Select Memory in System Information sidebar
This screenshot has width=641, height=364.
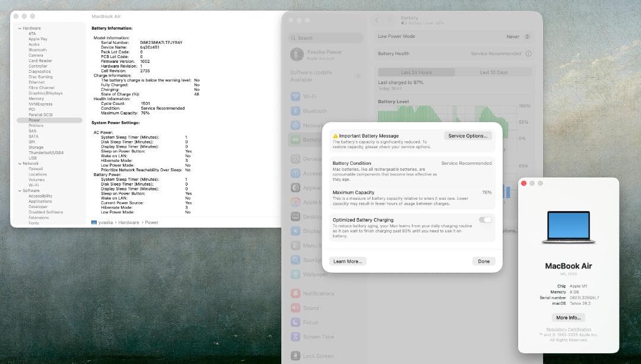click(36, 98)
